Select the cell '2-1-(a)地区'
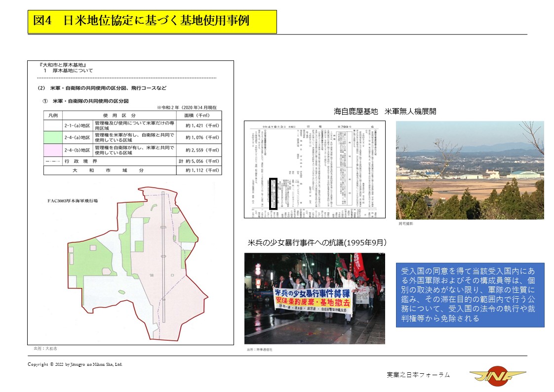Image resolution: width=554 pixels, height=392 pixels. click(78, 126)
